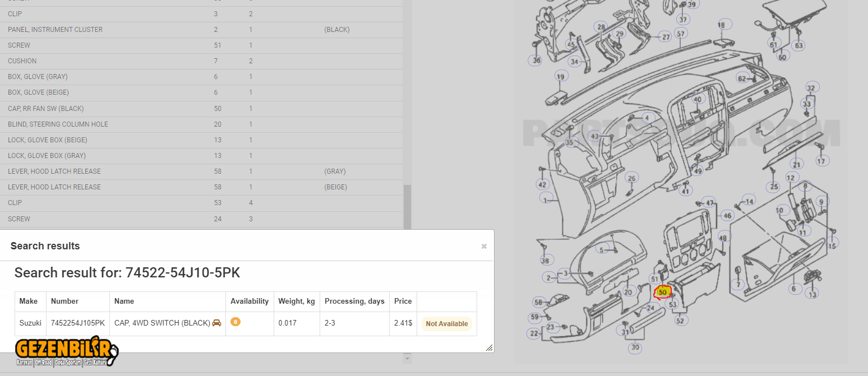868x376 pixels.
Task: Close the Search results popup
Action: (x=484, y=246)
